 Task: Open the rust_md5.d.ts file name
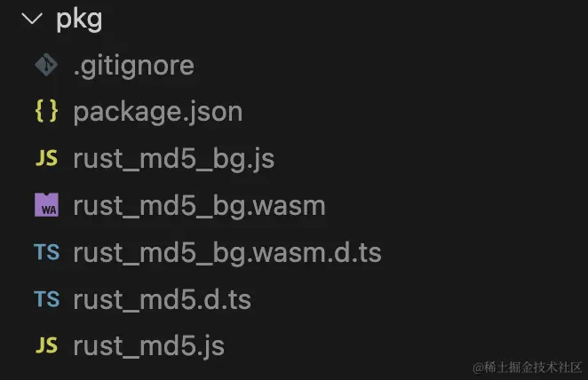[x=162, y=300]
